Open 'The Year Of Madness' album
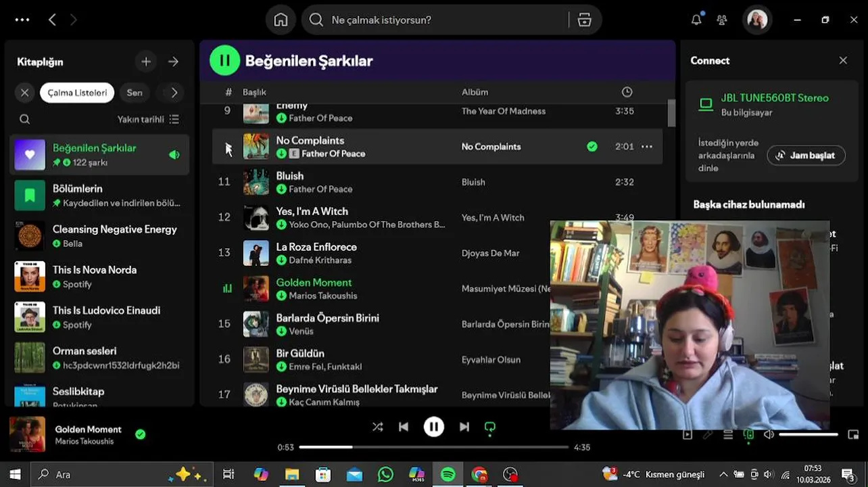 coord(504,111)
